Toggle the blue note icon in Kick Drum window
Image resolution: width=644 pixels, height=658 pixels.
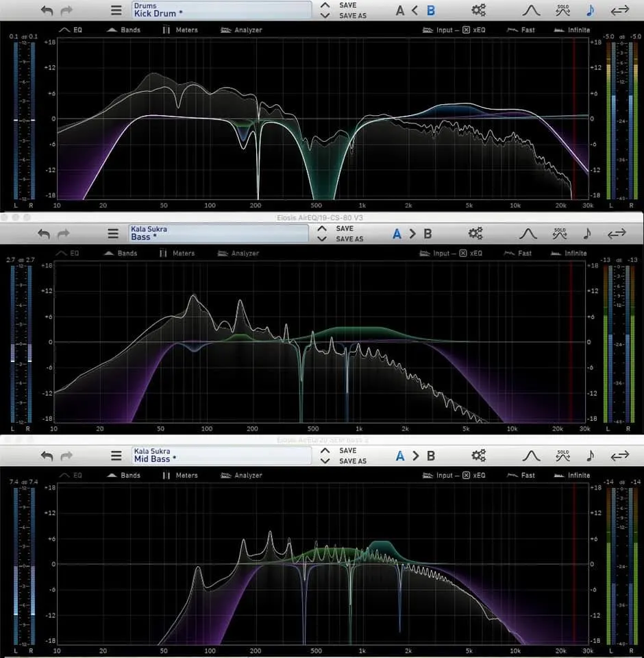pyautogui.click(x=591, y=10)
